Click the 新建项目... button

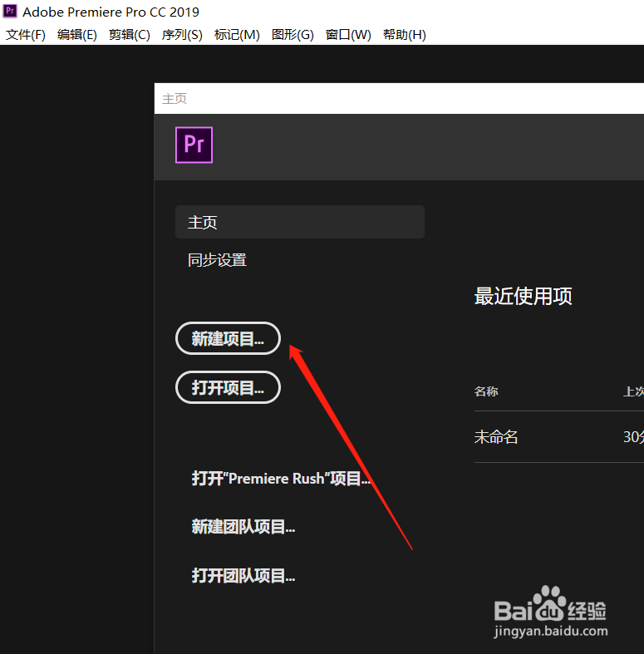229,338
